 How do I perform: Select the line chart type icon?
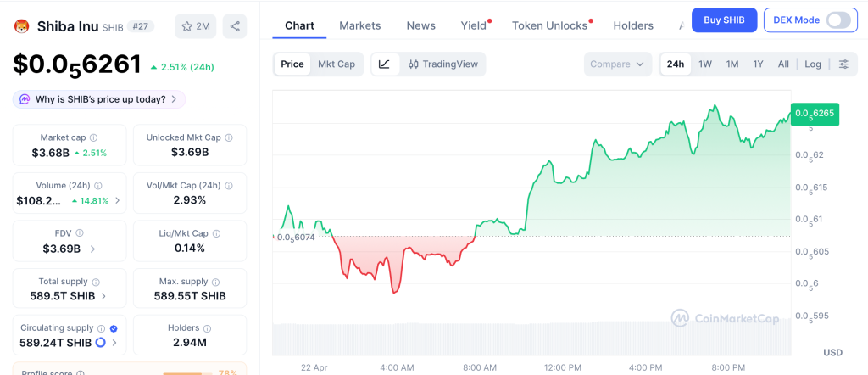point(384,64)
